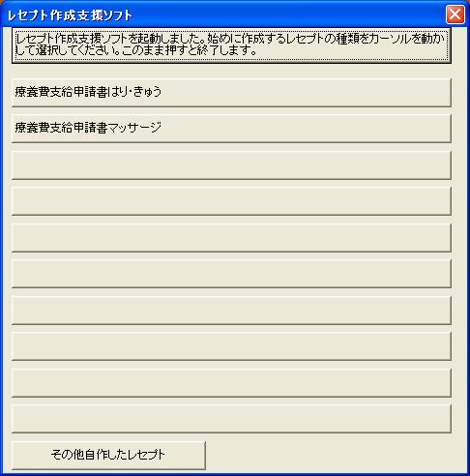The image size is (470, 476).
Task: Click first blank button under マッサージ
Action: coord(231,165)
